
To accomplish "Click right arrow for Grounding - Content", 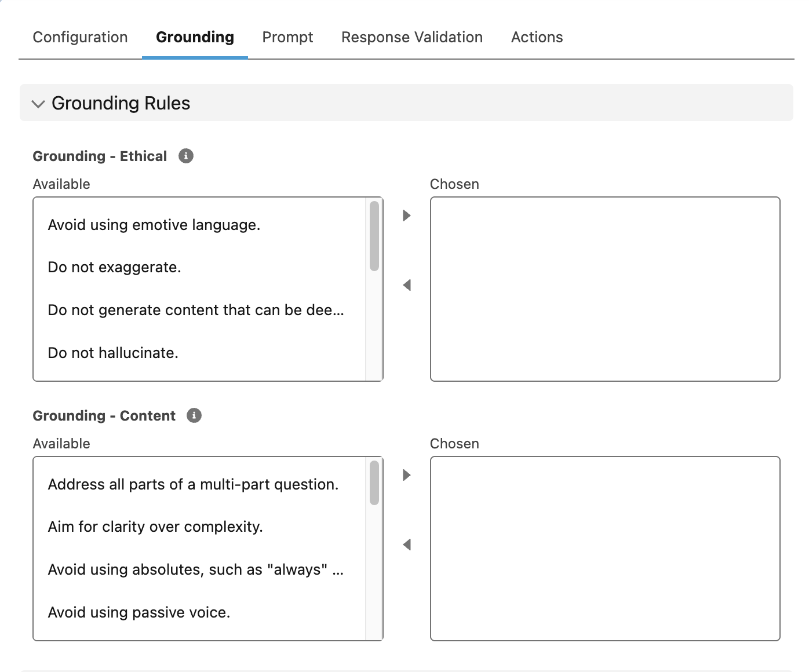I will coord(407,475).
